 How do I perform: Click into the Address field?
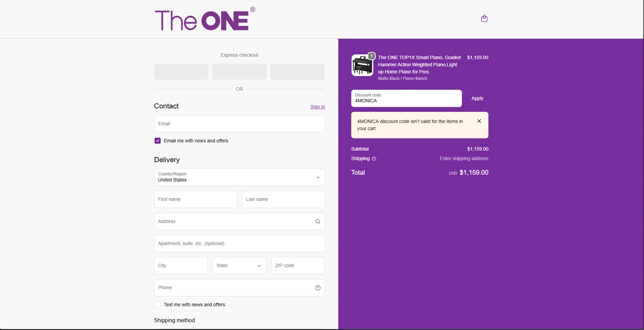[x=240, y=222]
